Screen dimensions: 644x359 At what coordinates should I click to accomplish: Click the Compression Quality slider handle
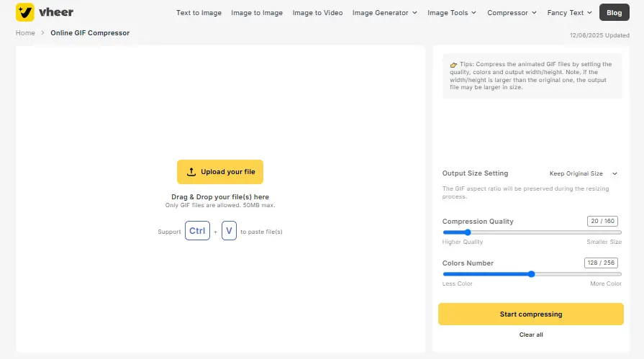pyautogui.click(x=468, y=232)
